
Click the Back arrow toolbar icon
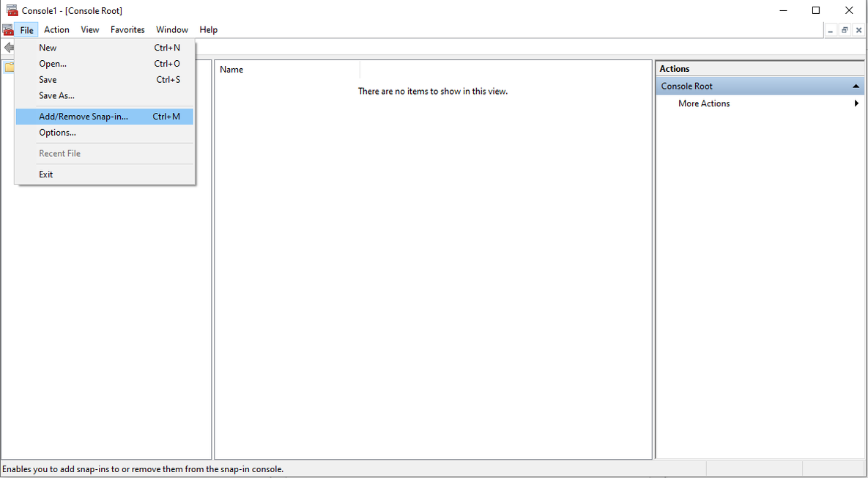click(x=8, y=48)
